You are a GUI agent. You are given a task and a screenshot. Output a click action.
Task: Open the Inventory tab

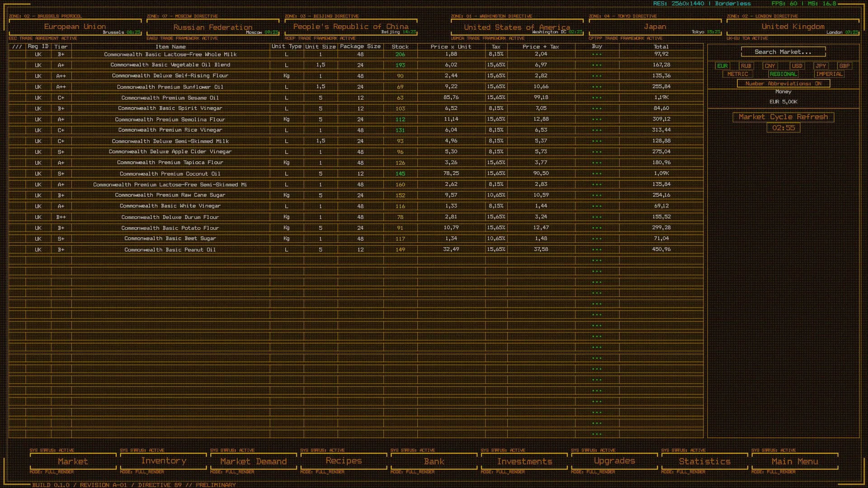[163, 461]
